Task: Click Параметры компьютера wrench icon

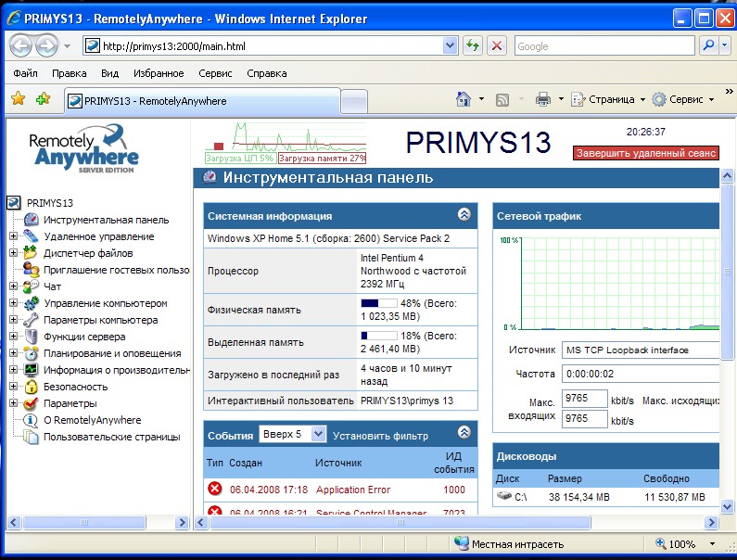Action: [x=31, y=320]
